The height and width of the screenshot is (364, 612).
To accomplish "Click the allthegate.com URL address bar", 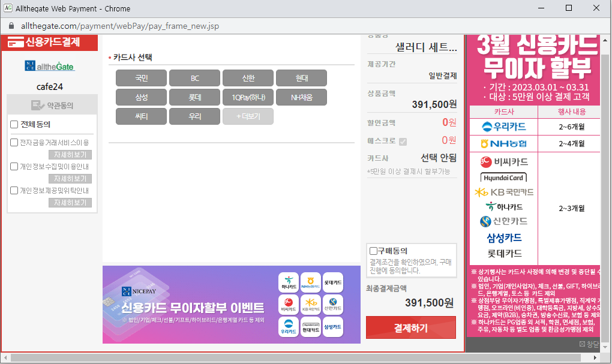I will 120,26.
